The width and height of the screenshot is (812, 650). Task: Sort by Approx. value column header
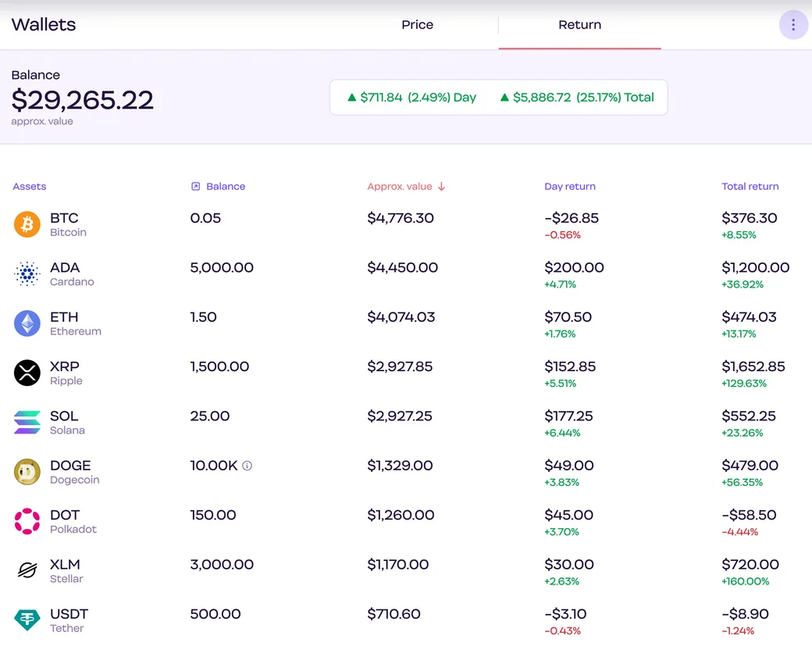(x=400, y=186)
